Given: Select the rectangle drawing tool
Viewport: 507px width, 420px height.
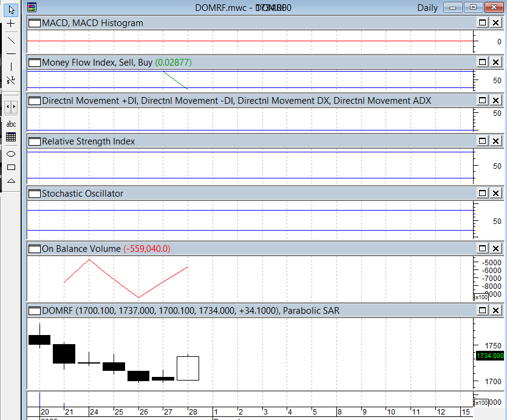Looking at the screenshot, I should pyautogui.click(x=11, y=167).
